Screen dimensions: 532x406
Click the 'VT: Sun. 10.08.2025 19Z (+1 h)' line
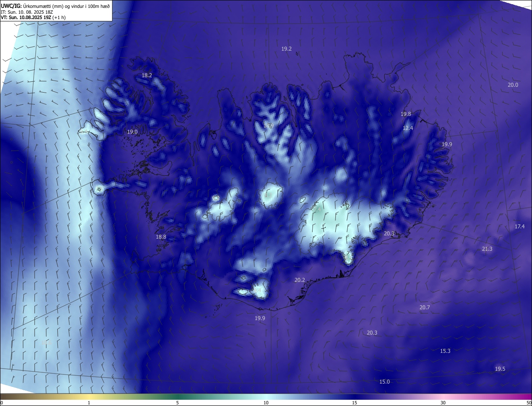pos(33,17)
